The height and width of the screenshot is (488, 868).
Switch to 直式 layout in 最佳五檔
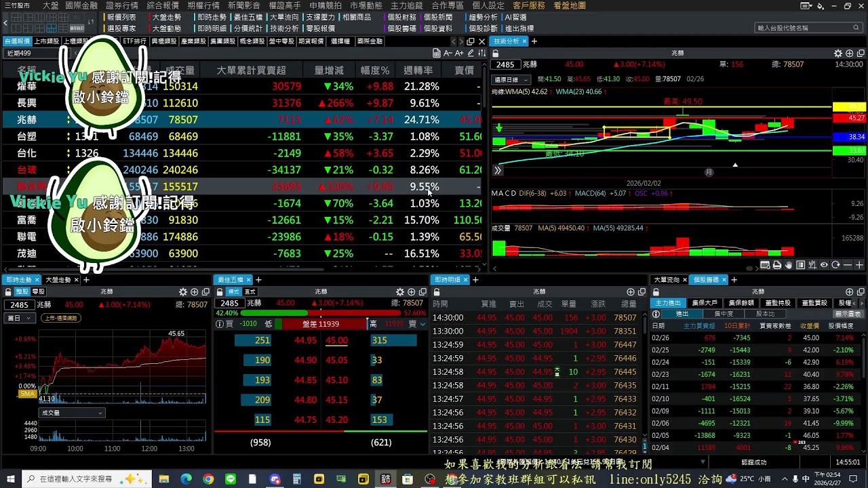(250, 292)
